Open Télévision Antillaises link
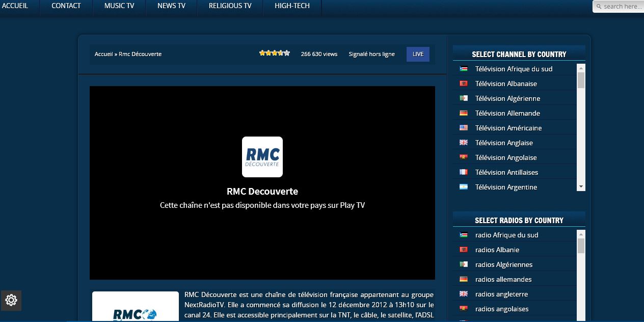644x322 pixels. click(506, 172)
